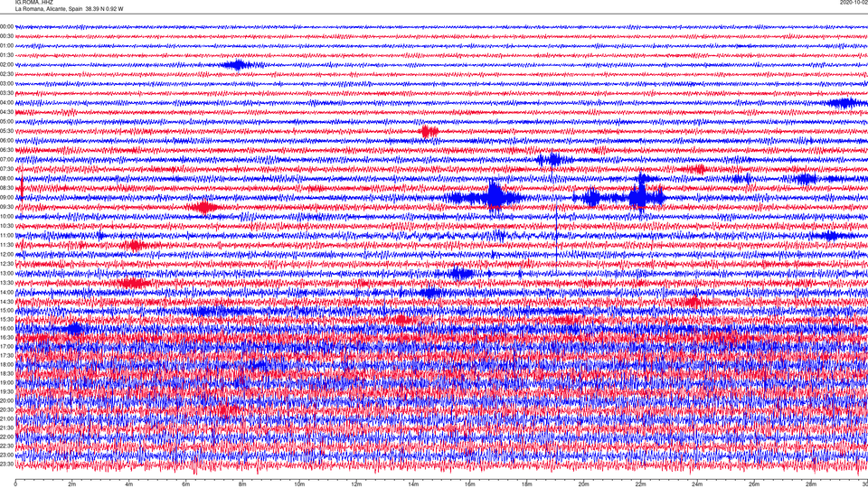868x488 pixels.
Task: Click the blue burst on the 02:00 trace
Action: click(238, 65)
